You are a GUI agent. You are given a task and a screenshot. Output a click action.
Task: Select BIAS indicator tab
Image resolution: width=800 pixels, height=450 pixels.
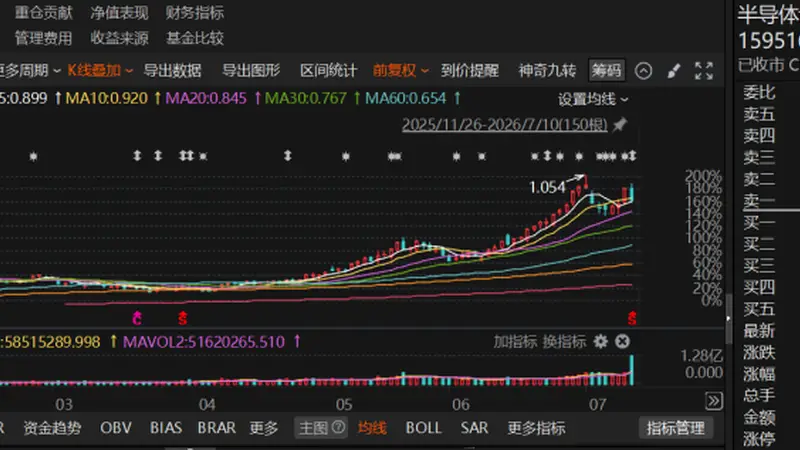pyautogui.click(x=166, y=428)
